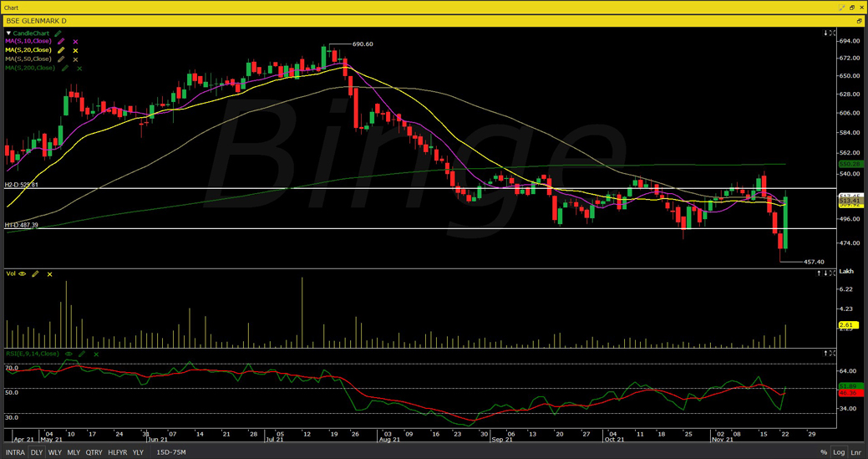Select Lnr linear price scale
This screenshot has height=459, width=868.
tap(855, 453)
